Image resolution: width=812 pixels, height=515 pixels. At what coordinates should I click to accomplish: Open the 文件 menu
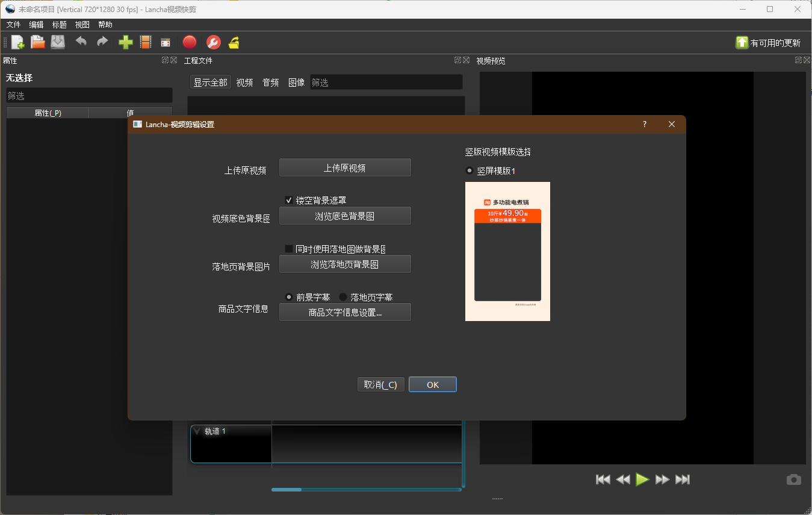point(13,25)
